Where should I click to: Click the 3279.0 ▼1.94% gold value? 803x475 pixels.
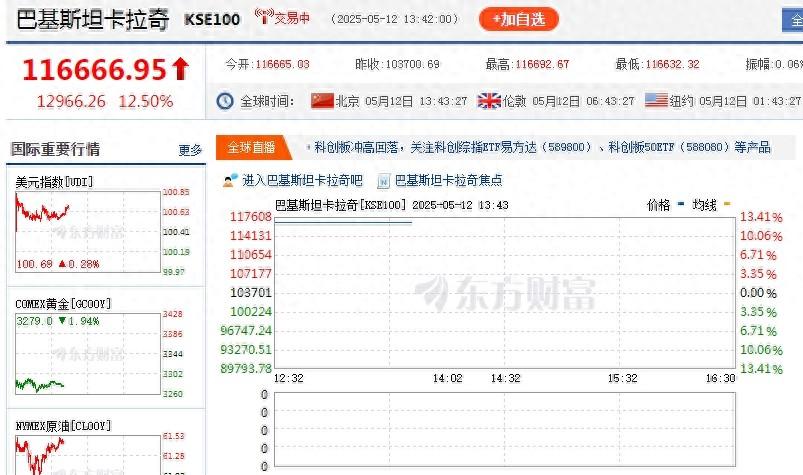[58, 321]
